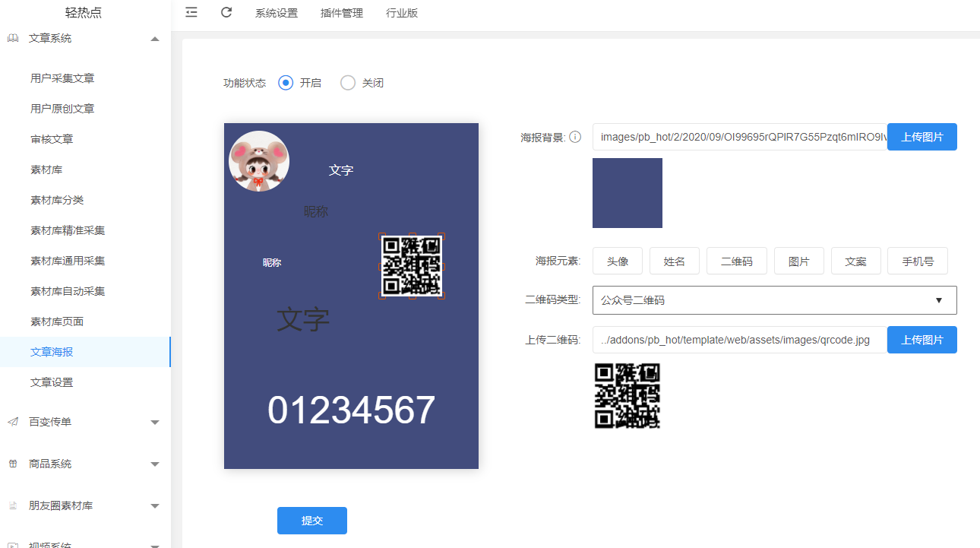
Task: Open 行业版 in top navigation
Action: (402, 13)
